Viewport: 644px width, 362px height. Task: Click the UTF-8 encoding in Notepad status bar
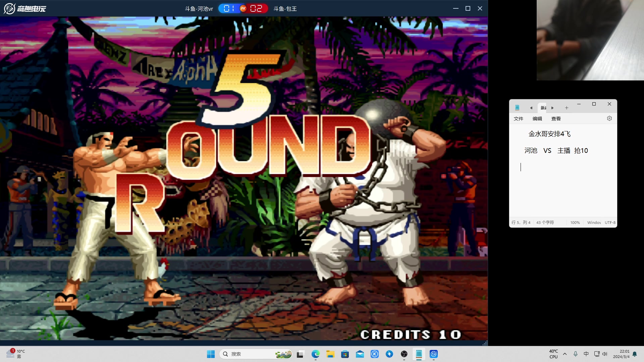point(610,223)
